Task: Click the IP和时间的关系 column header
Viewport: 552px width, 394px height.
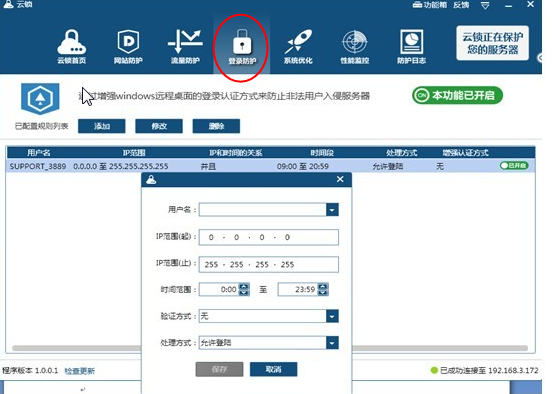Action: pos(236,153)
